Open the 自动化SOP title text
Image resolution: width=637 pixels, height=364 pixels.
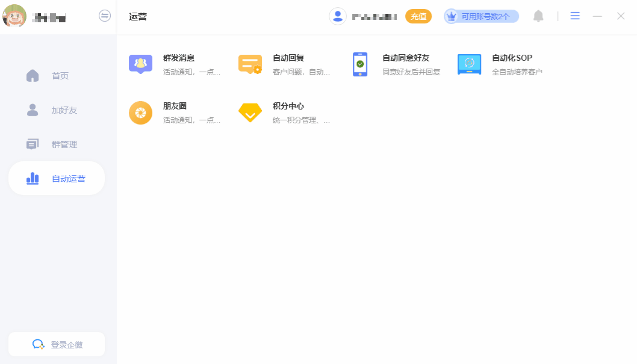point(512,58)
